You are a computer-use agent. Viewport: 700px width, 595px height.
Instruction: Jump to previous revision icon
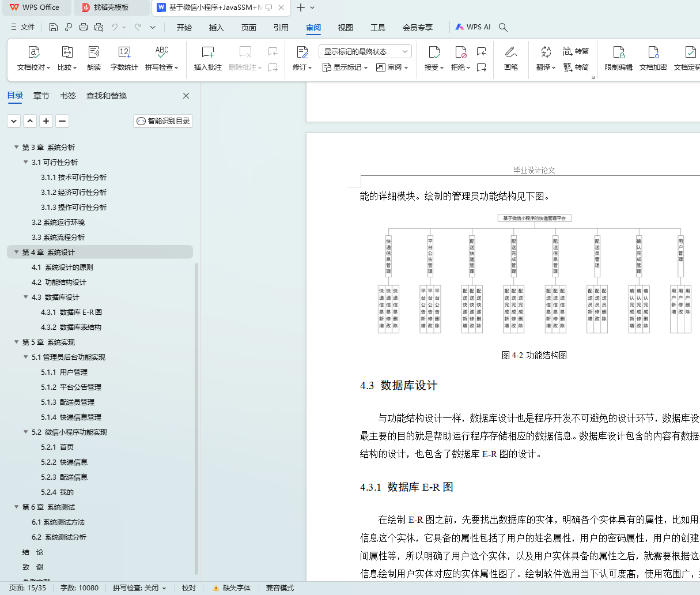(x=482, y=51)
